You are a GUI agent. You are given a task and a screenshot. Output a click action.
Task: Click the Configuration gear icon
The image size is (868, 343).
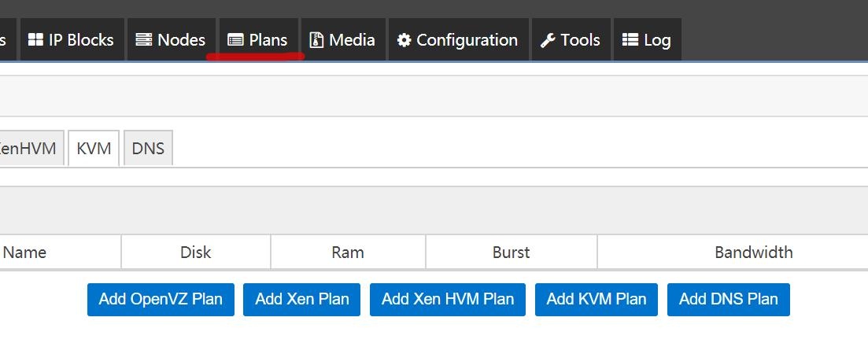tap(404, 40)
